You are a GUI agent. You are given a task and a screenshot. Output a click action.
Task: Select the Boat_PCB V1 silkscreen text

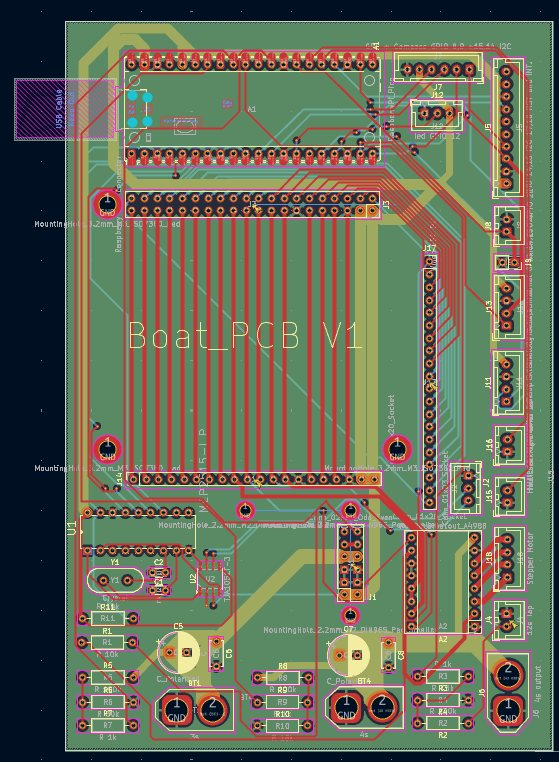pyautogui.click(x=245, y=336)
